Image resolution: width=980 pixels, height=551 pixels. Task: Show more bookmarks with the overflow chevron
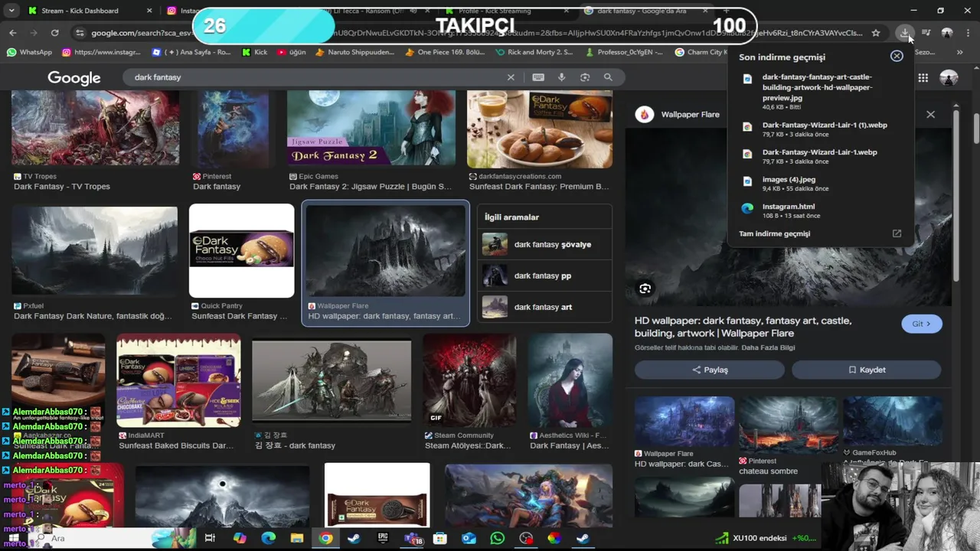[959, 52]
